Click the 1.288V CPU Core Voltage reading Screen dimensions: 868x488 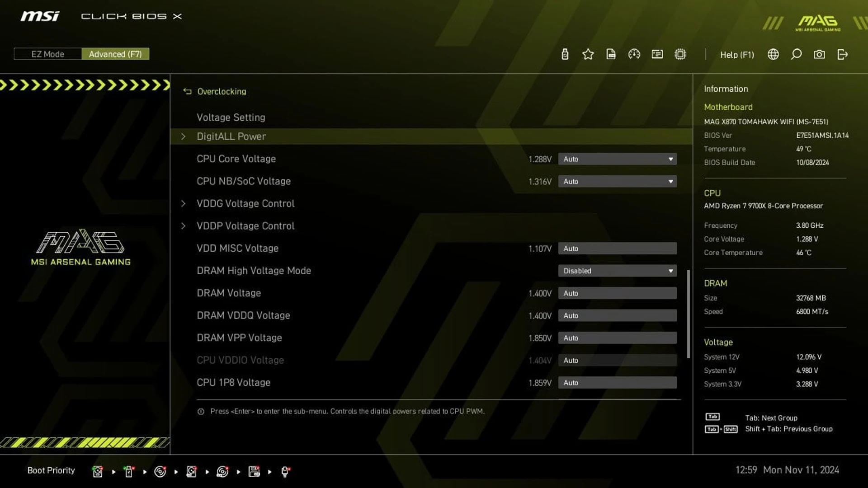tap(540, 159)
